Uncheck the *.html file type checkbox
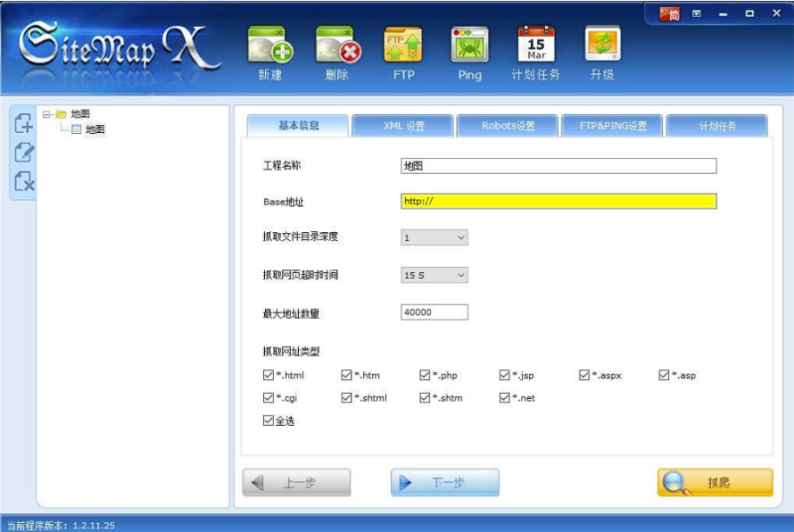 (x=268, y=375)
